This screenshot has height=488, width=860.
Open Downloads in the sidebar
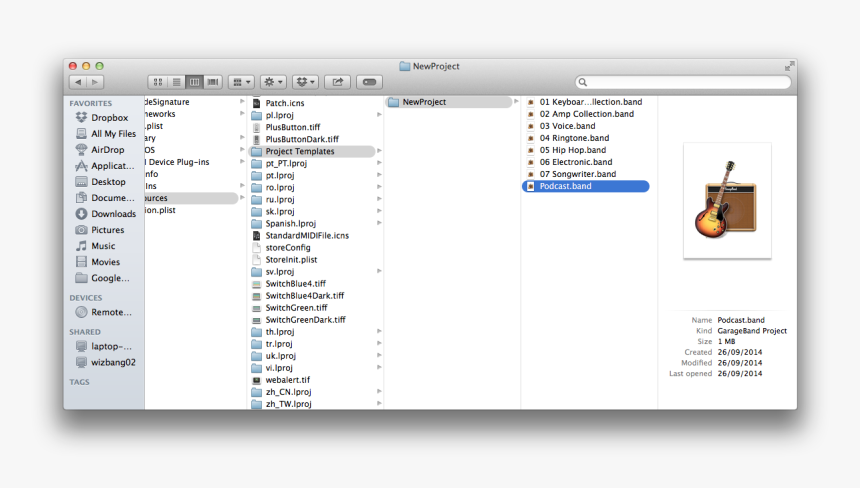click(106, 214)
